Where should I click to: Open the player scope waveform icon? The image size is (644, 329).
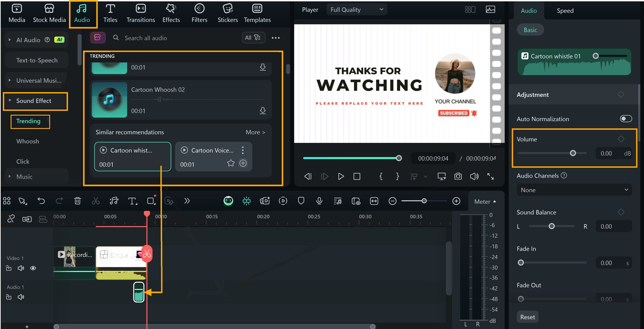pyautogui.click(x=491, y=9)
